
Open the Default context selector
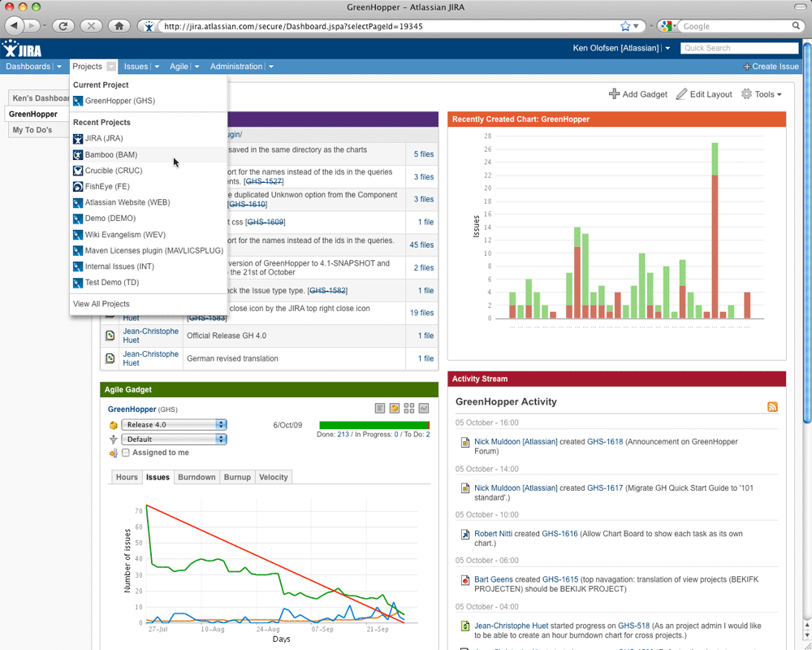[x=174, y=439]
